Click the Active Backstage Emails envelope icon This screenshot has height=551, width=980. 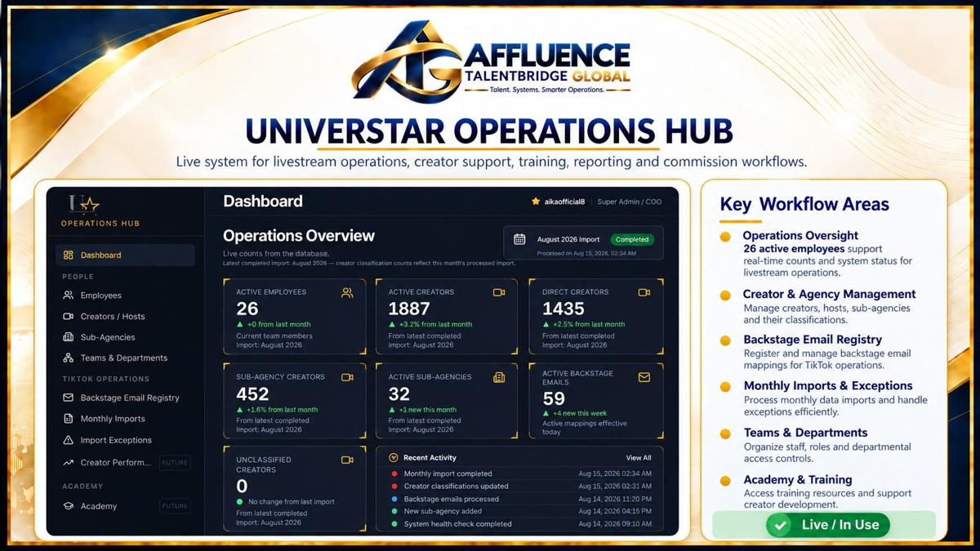coord(644,377)
